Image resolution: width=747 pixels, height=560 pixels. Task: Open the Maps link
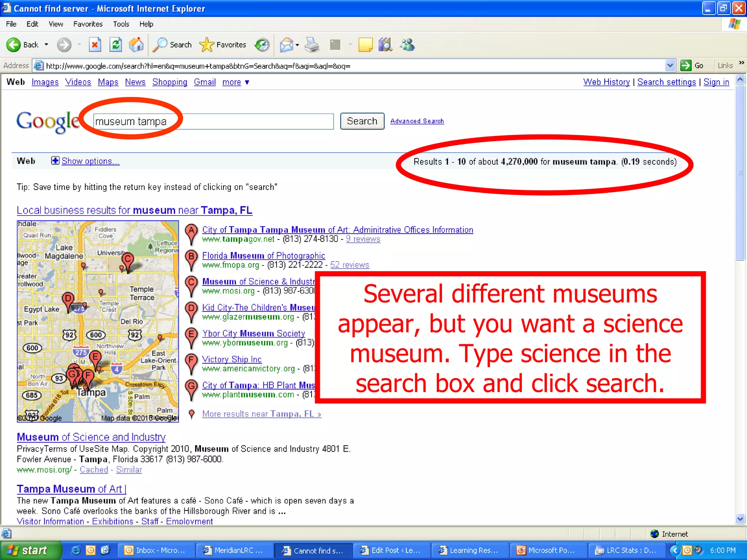coord(108,82)
